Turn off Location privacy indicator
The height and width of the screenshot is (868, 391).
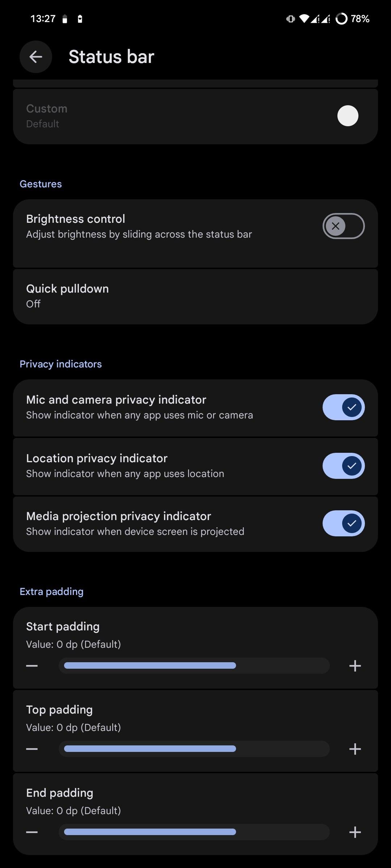(x=343, y=466)
